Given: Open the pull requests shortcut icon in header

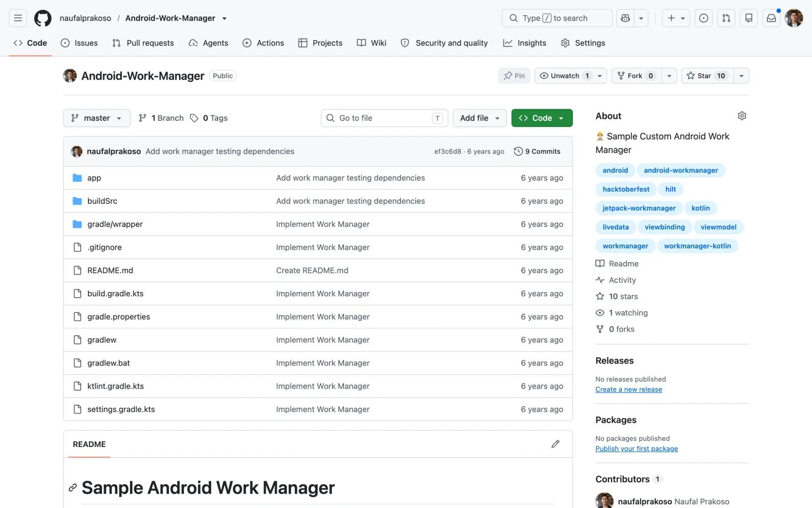Looking at the screenshot, I should point(726,18).
